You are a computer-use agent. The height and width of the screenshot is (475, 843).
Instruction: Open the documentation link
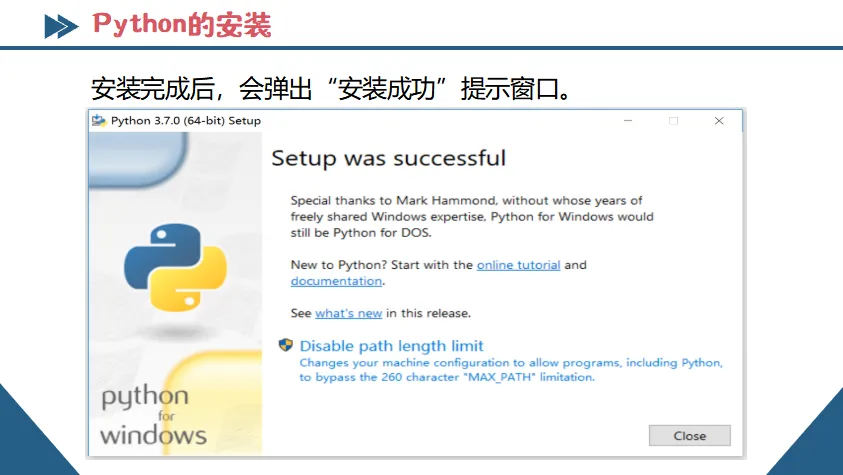coord(337,281)
